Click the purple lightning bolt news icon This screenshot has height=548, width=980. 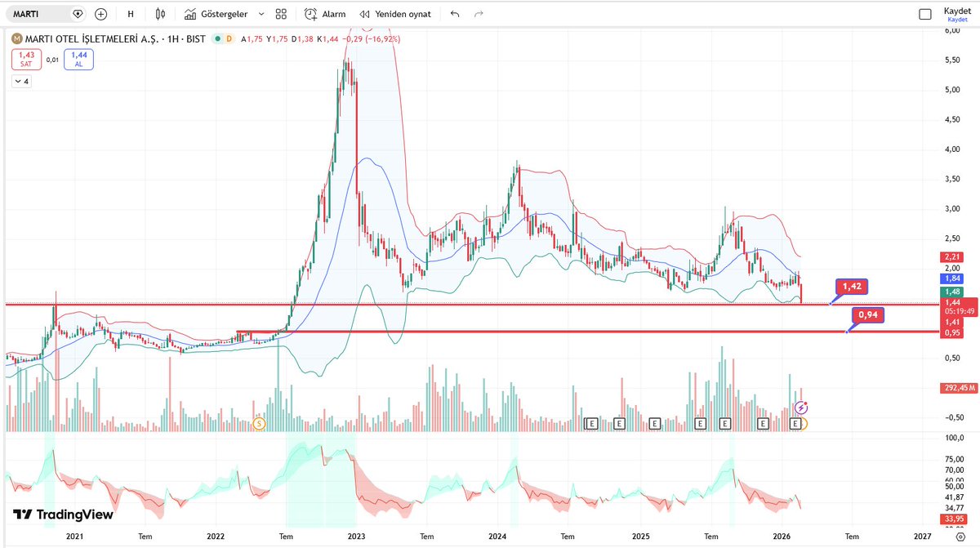pyautogui.click(x=802, y=407)
